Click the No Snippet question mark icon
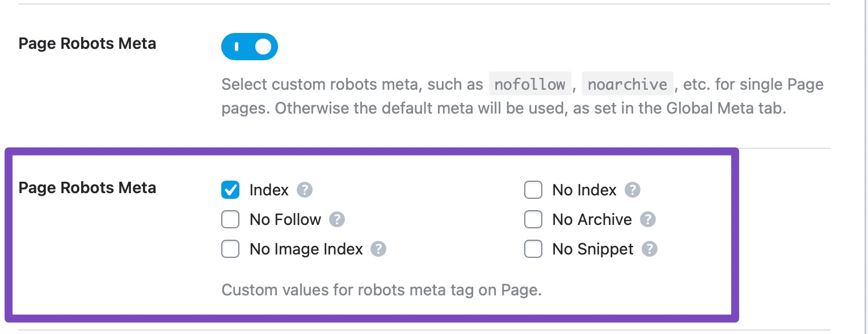The height and width of the screenshot is (334, 868). (x=650, y=249)
